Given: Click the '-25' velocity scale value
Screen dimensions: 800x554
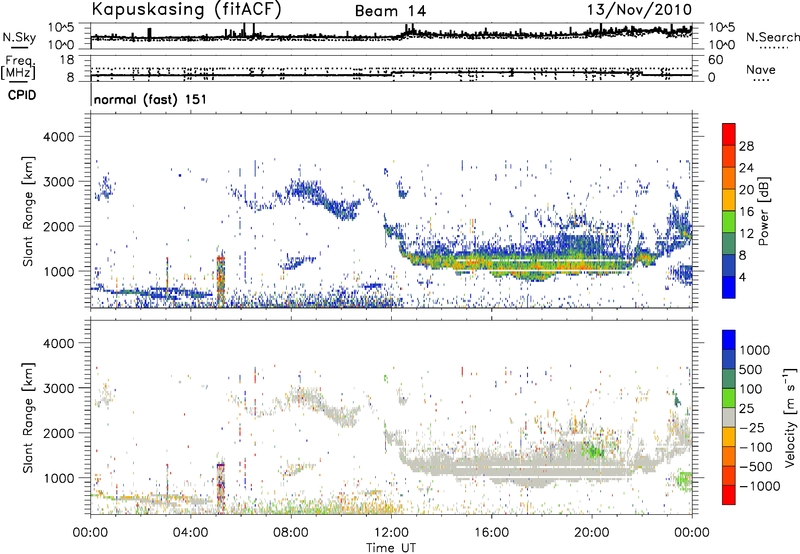Looking at the screenshot, I should pos(752,428).
